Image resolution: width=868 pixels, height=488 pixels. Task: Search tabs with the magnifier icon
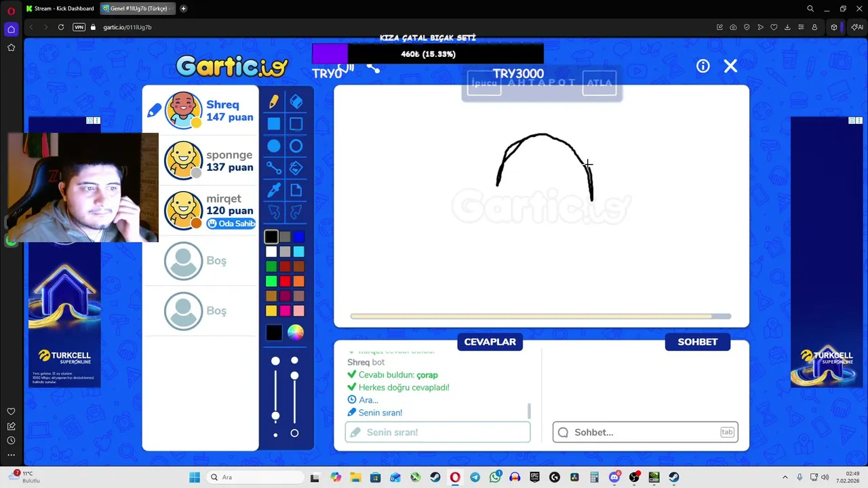[810, 9]
